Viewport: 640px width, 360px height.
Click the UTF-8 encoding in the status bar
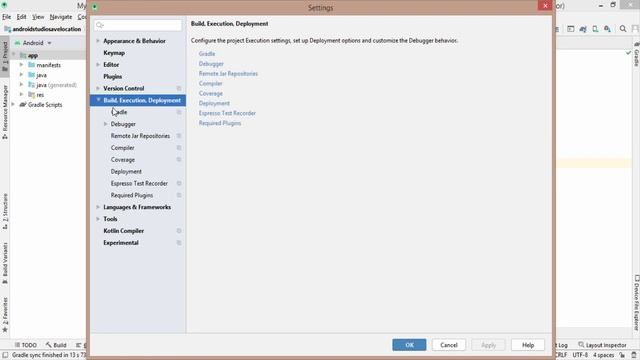[580, 355]
